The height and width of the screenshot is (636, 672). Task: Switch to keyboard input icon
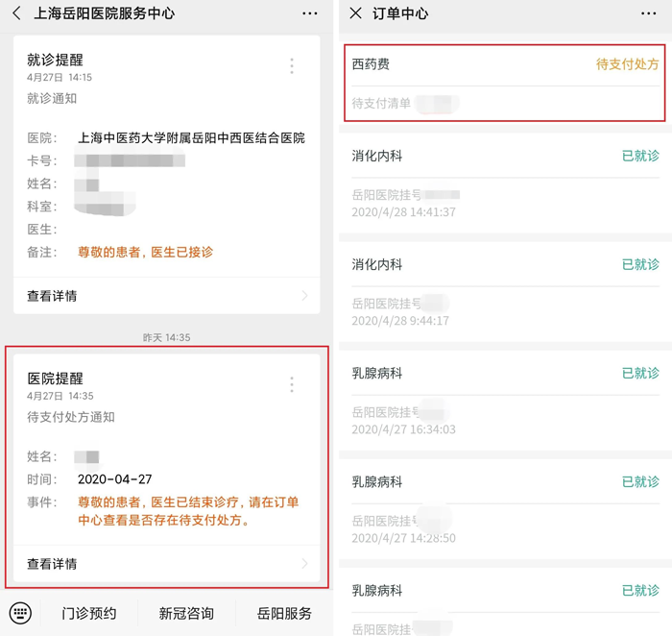[x=20, y=613]
